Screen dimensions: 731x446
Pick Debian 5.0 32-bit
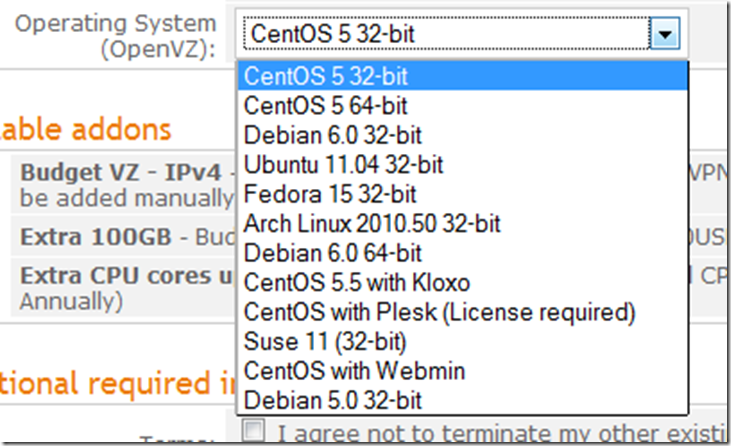coord(462,400)
